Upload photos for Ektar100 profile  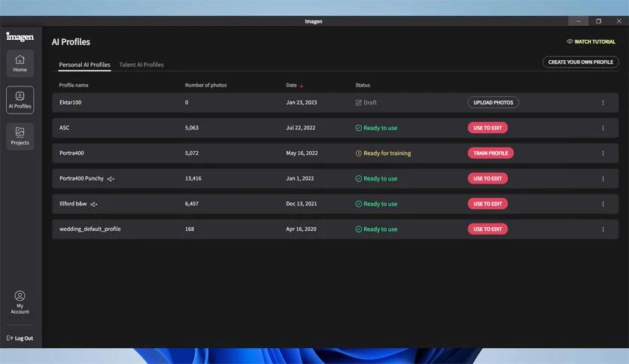pos(493,102)
